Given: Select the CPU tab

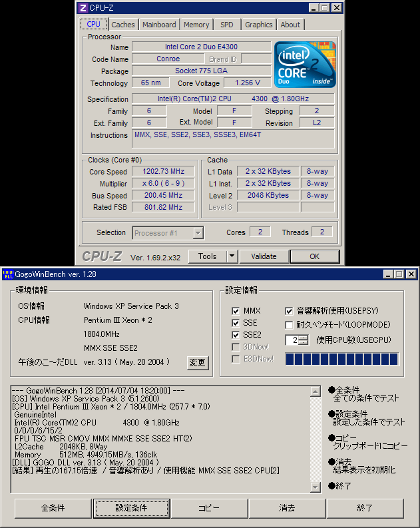Looking at the screenshot, I should (x=94, y=24).
